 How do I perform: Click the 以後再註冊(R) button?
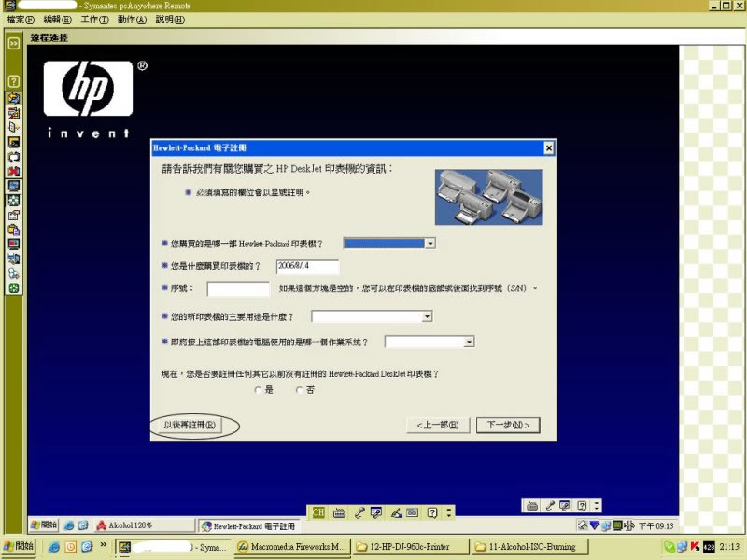coord(190,425)
